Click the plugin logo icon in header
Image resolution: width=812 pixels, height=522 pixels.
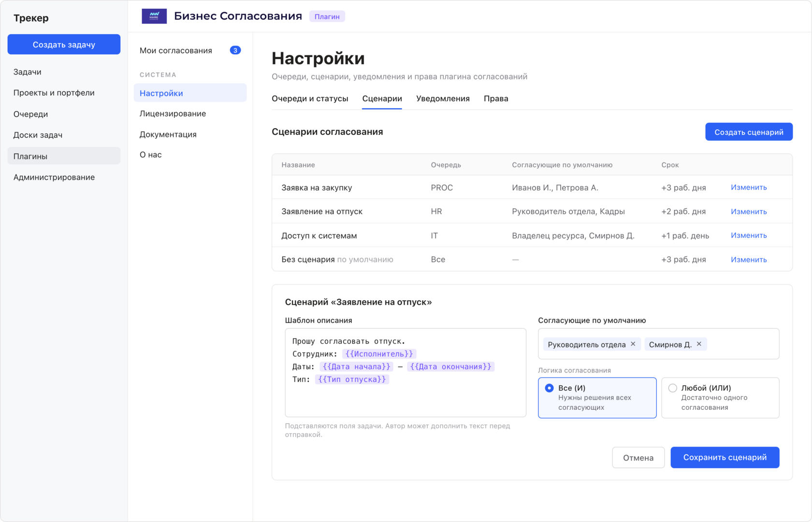pos(154,16)
